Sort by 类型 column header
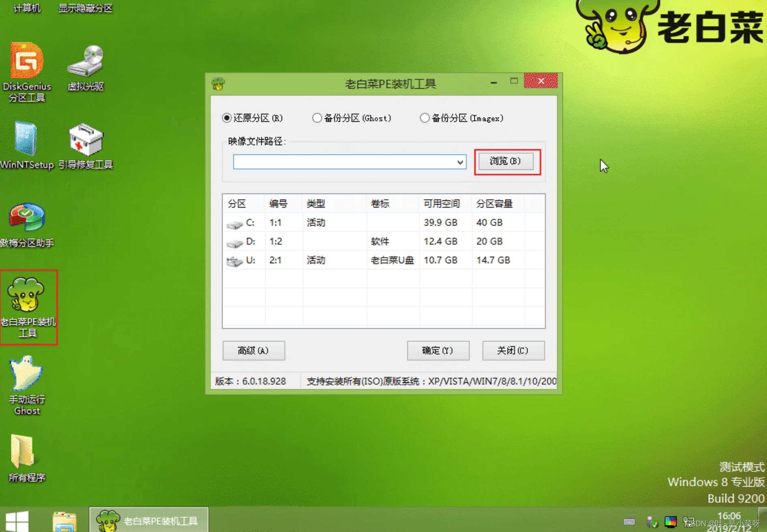Image resolution: width=767 pixels, height=532 pixels. click(334, 204)
